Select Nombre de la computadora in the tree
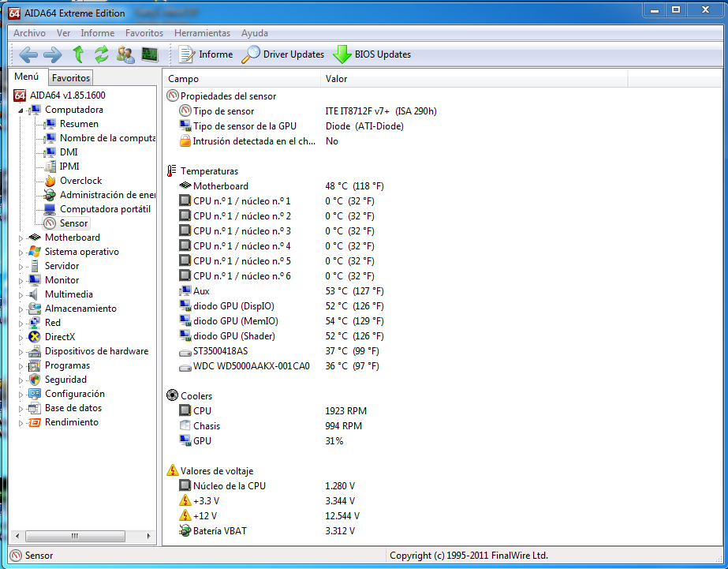The height and width of the screenshot is (569, 728). point(108,138)
